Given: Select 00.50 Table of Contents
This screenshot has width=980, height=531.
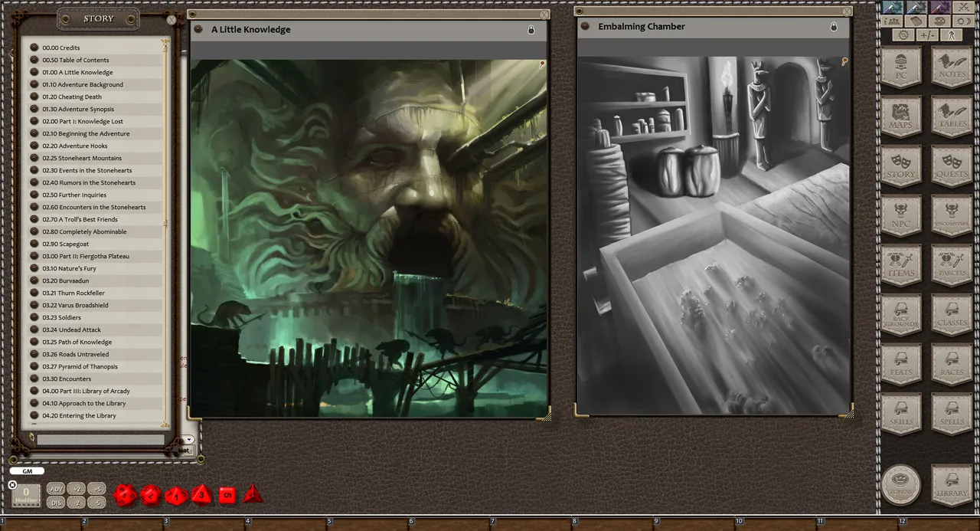Looking at the screenshot, I should pyautogui.click(x=95, y=60).
